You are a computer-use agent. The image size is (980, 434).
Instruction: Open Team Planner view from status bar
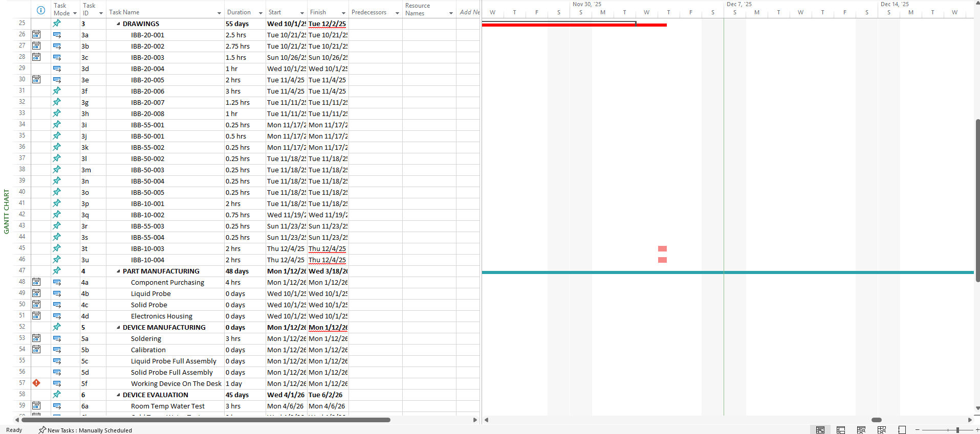click(x=861, y=430)
